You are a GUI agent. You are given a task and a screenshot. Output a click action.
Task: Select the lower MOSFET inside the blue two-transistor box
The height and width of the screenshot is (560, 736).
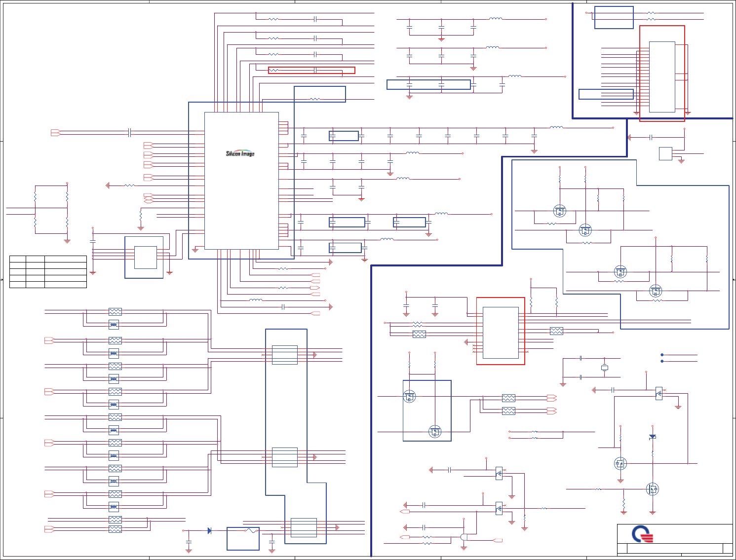pos(435,432)
